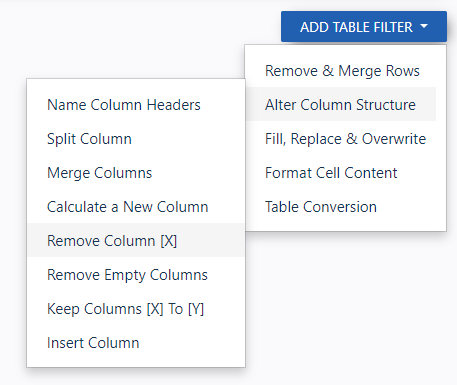Click the ADD TABLE FILTER button

(364, 27)
